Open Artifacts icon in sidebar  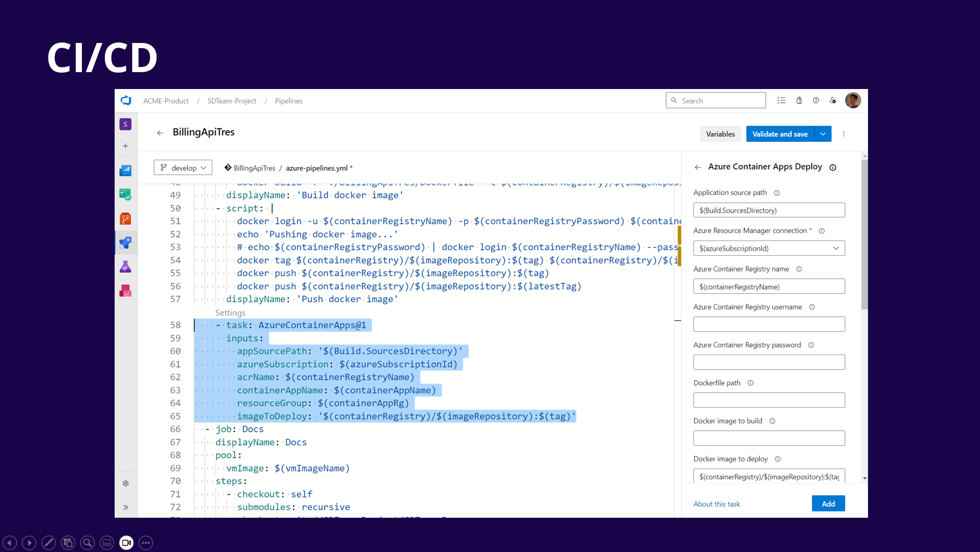[x=125, y=291]
